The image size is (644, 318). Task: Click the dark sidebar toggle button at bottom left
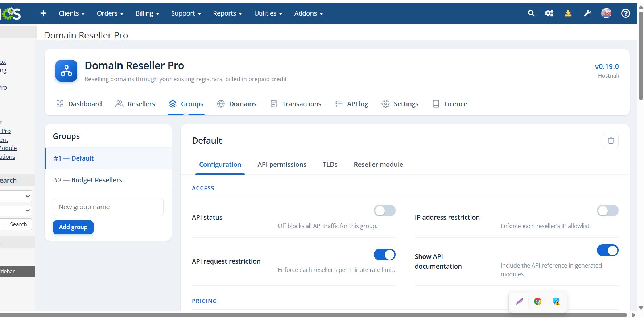tap(17, 272)
